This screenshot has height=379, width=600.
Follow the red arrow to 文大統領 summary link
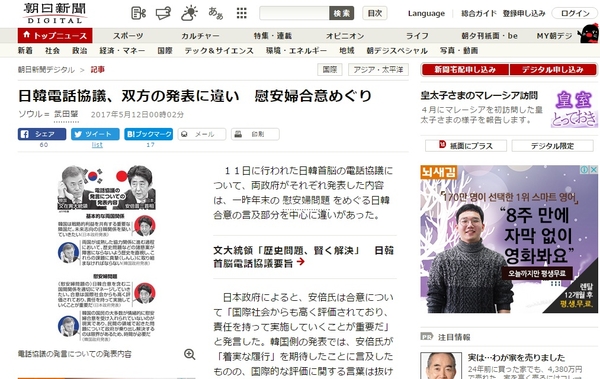(x=301, y=261)
